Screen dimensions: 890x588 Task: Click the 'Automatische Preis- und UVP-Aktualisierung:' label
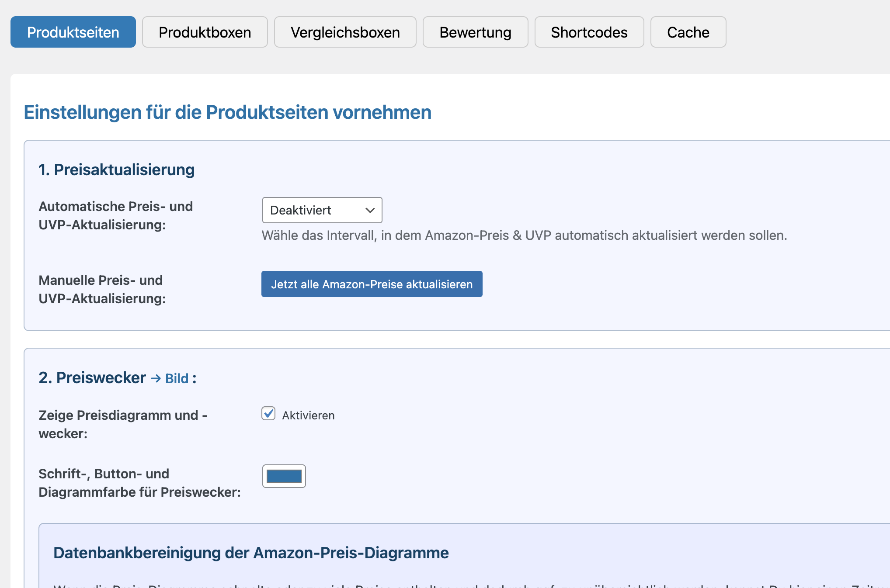click(x=115, y=215)
